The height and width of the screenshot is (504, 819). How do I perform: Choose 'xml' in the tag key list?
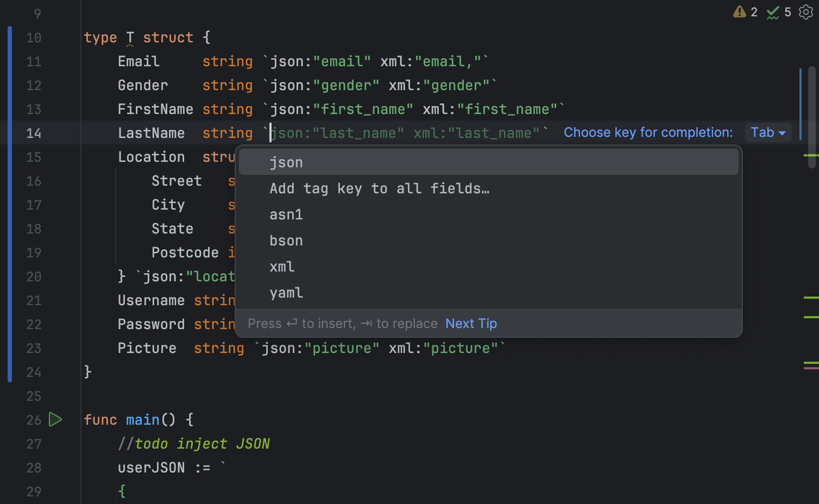(x=282, y=267)
